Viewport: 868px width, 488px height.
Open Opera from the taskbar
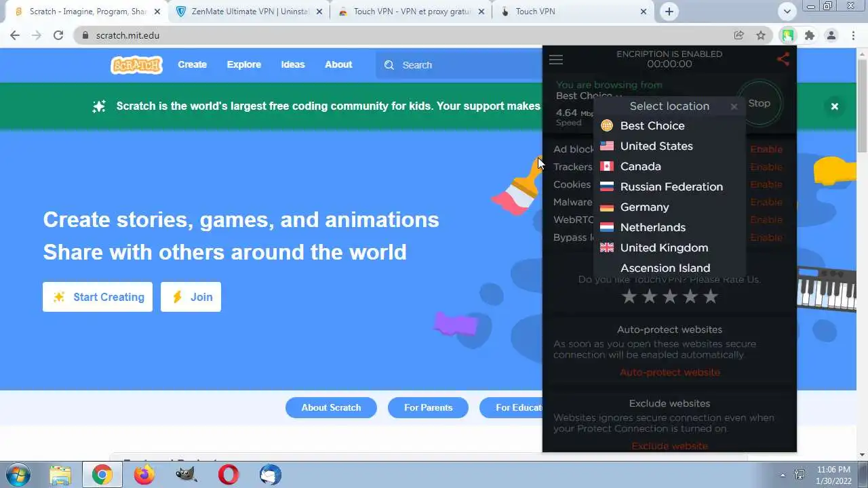229,474
